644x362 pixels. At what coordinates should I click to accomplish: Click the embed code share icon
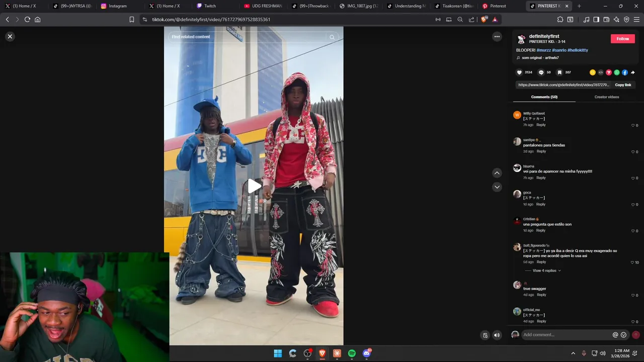click(601, 72)
